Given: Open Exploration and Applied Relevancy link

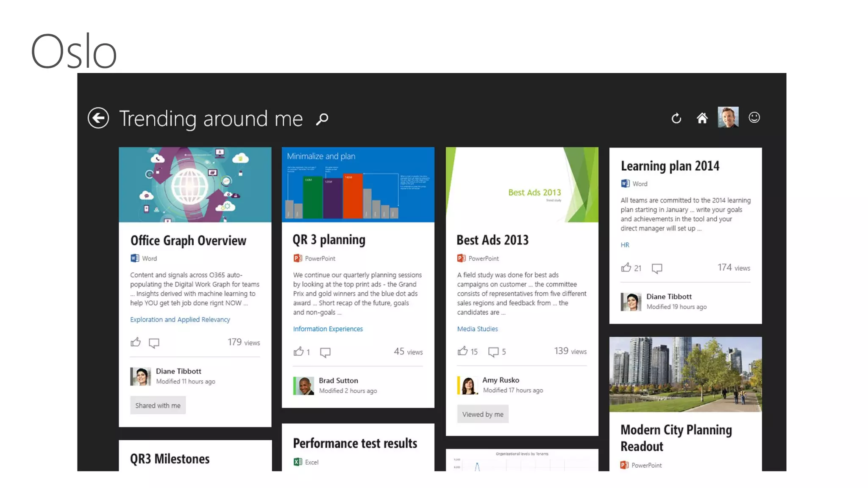Looking at the screenshot, I should pyautogui.click(x=180, y=319).
